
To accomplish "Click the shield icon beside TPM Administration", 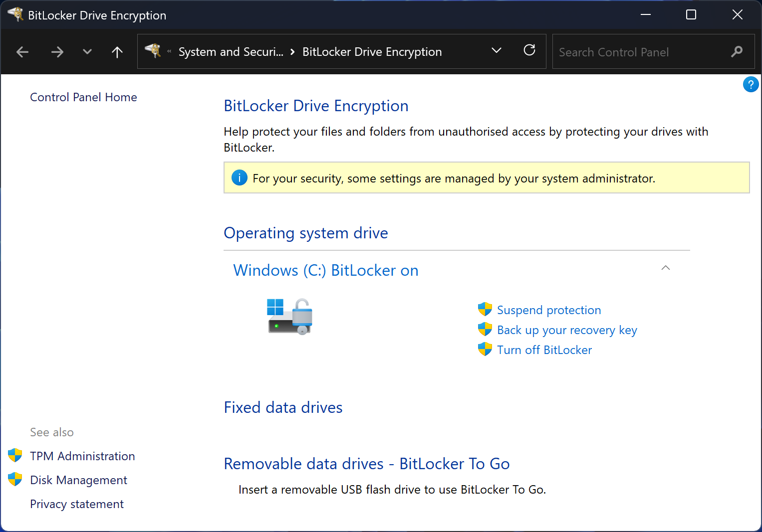I will (15, 456).
